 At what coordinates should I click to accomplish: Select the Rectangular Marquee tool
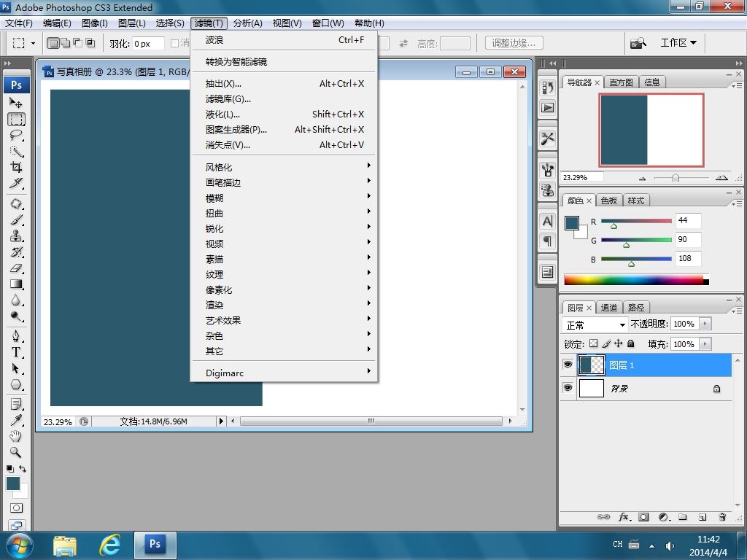tap(16, 119)
